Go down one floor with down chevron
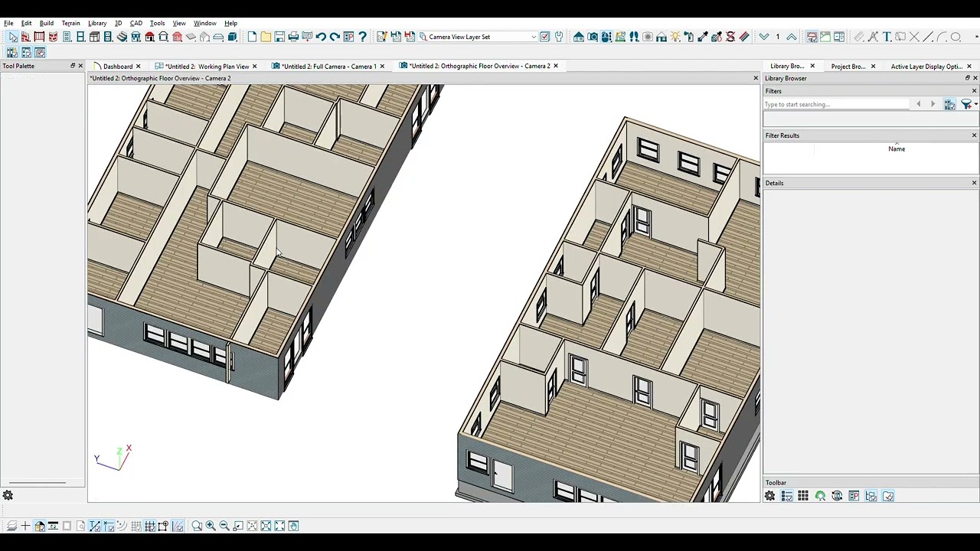Image resolution: width=980 pixels, height=551 pixels. 764,37
